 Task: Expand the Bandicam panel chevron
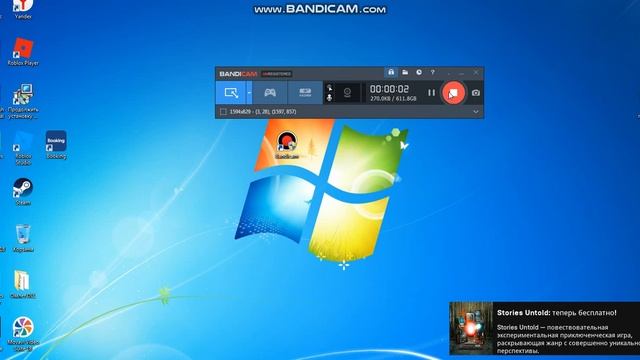[476, 111]
